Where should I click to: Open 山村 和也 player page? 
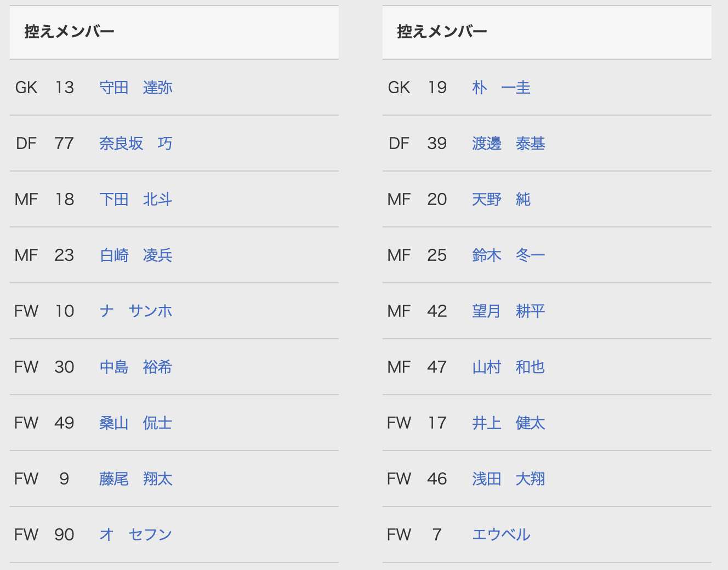(508, 367)
